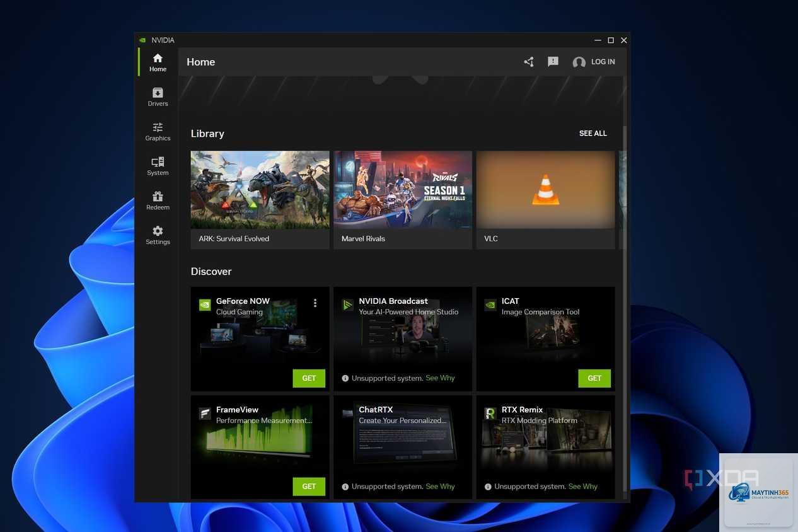The height and width of the screenshot is (532, 798).
Task: Click the vertical scrollbar of the Home page
Action: click(x=625, y=309)
